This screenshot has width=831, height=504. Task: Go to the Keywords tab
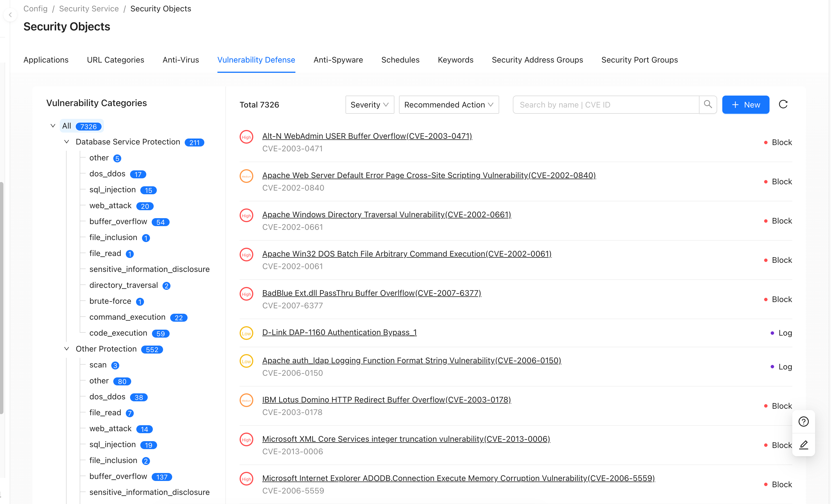tap(455, 60)
